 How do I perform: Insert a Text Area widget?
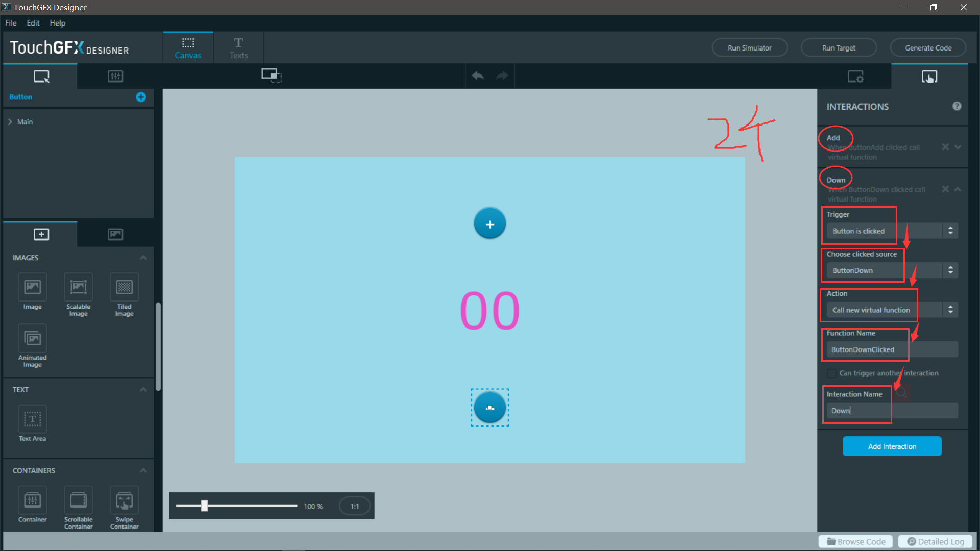(32, 419)
